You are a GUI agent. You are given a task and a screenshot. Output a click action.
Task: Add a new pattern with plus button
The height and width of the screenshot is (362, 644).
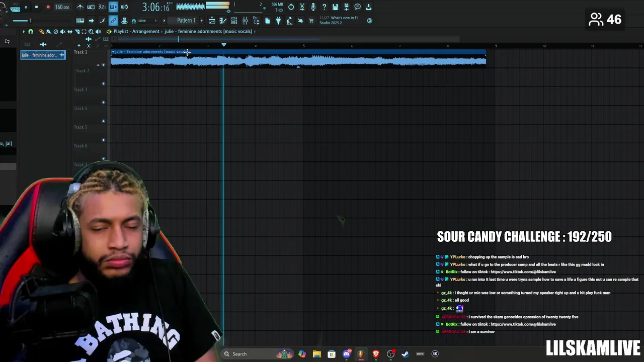tap(202, 21)
